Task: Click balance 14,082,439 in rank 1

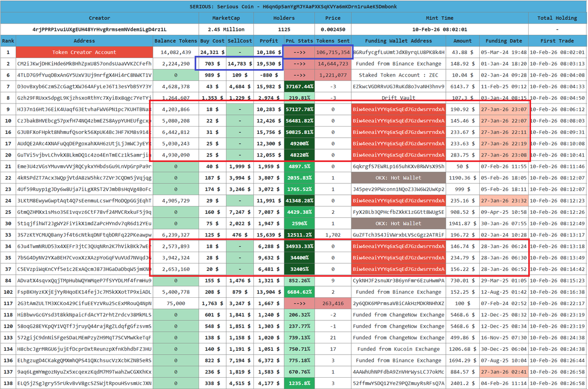Action: pos(175,52)
